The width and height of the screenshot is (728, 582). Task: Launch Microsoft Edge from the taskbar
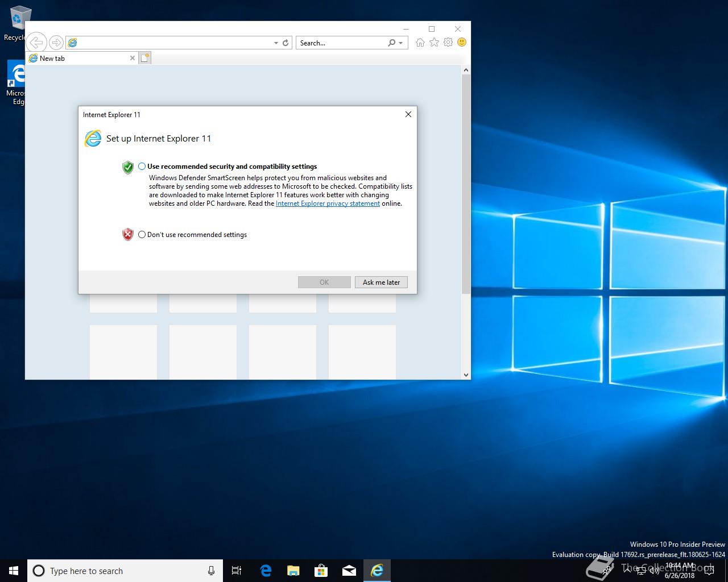(x=266, y=571)
